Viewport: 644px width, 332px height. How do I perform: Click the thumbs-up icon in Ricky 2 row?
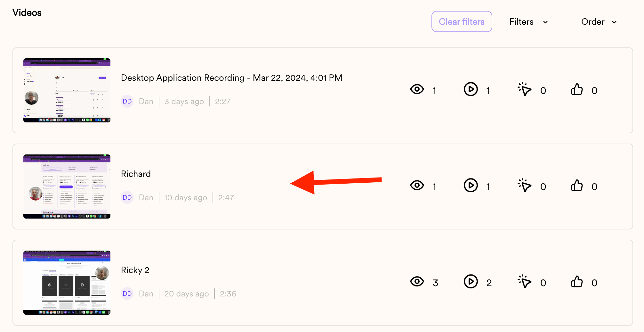pos(577,282)
